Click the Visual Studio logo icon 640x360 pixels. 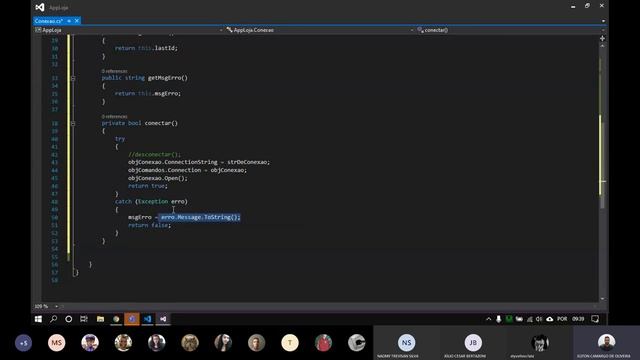tap(40, 7)
